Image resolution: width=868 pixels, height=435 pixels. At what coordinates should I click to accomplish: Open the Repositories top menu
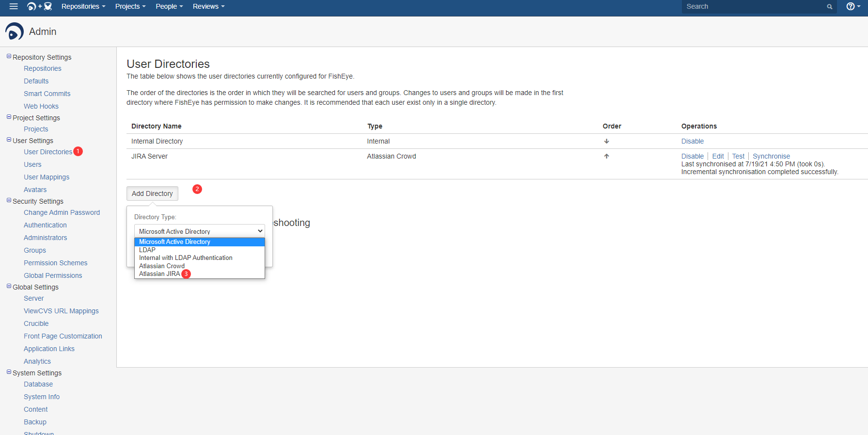[83, 6]
